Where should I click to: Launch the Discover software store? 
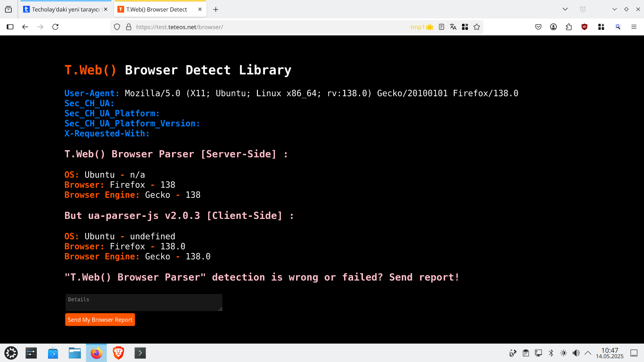click(53, 353)
